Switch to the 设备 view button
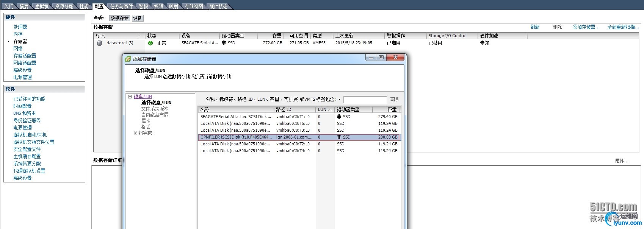Screen dimensions: 644x229 137,18
